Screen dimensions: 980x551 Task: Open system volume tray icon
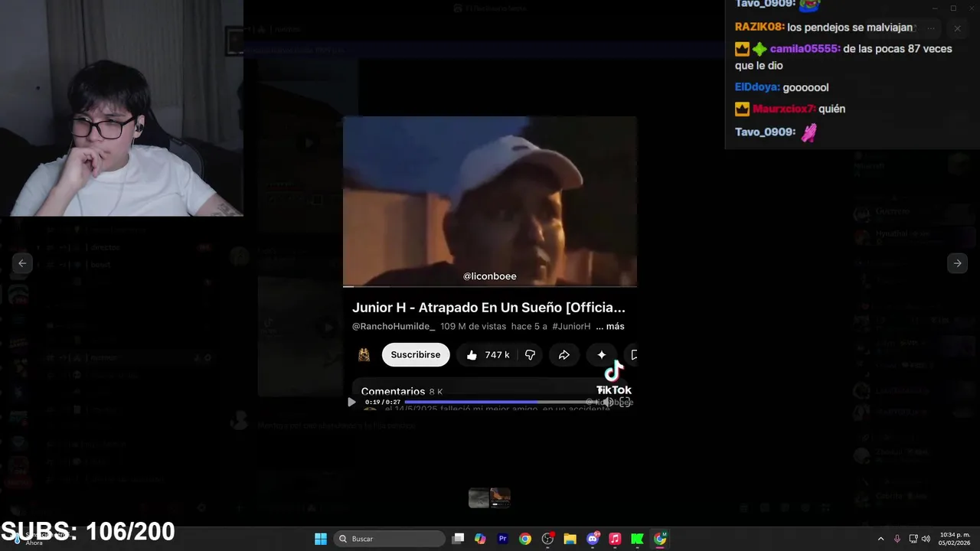[x=926, y=539]
